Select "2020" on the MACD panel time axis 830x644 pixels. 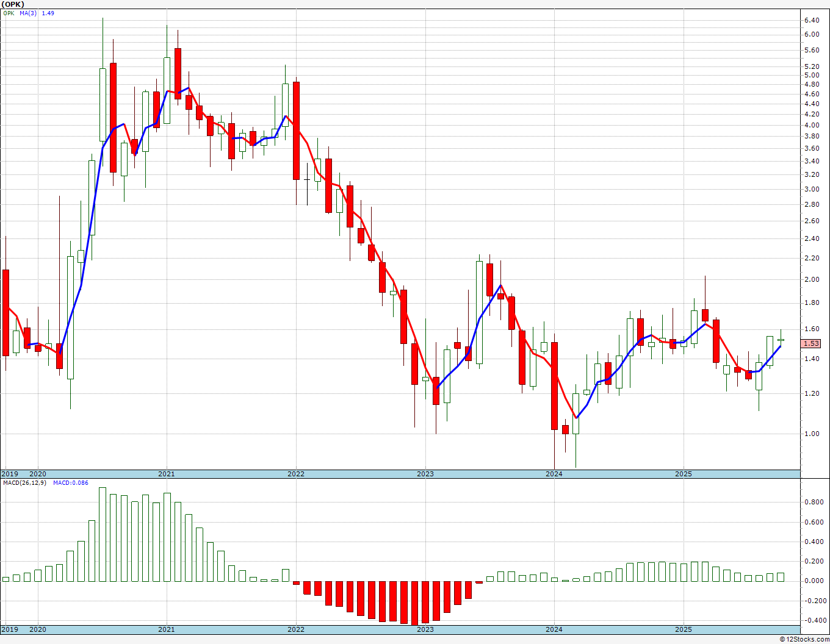[38, 629]
